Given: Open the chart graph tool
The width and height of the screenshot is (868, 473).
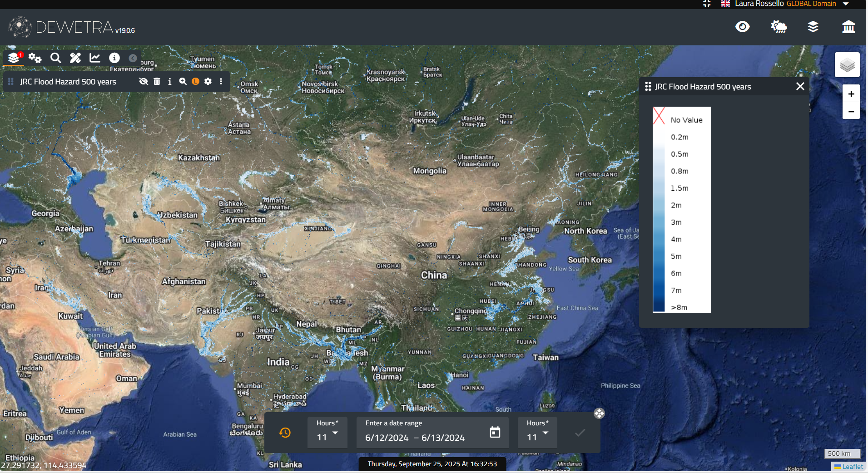Looking at the screenshot, I should pyautogui.click(x=95, y=58).
